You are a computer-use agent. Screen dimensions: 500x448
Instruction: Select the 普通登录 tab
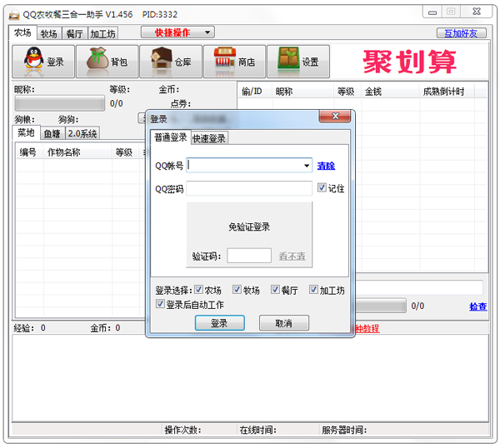[171, 137]
